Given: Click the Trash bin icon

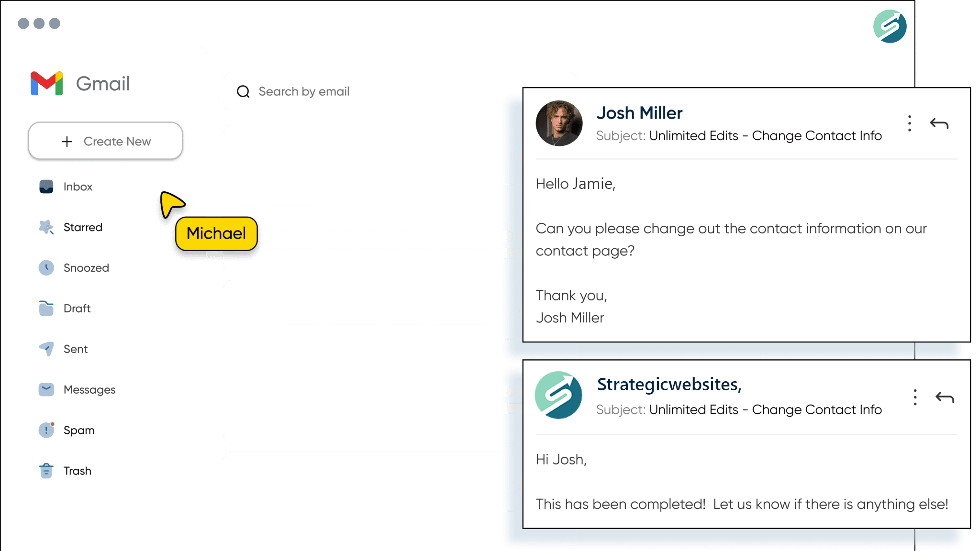Looking at the screenshot, I should click(46, 471).
